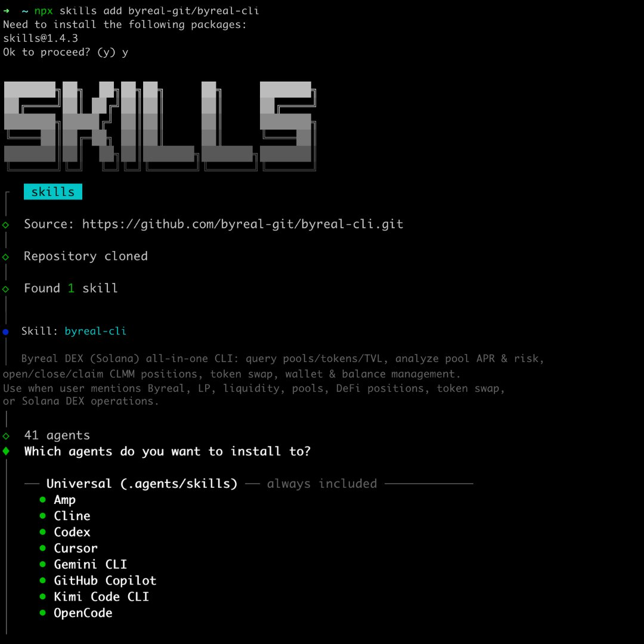Open the byreal-cli GitHub source URL
The height and width of the screenshot is (644, 644).
242,225
